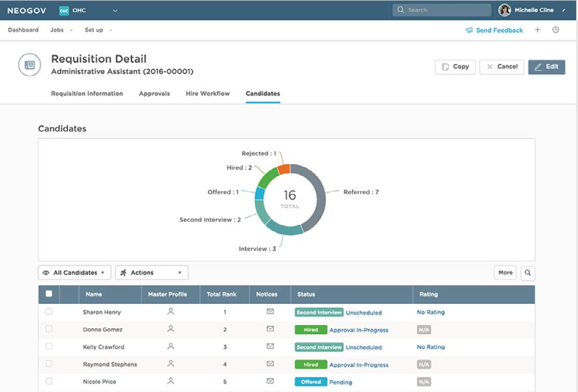Image resolution: width=578 pixels, height=392 pixels.
Task: Open the Actions dropdown
Action: coord(151,273)
